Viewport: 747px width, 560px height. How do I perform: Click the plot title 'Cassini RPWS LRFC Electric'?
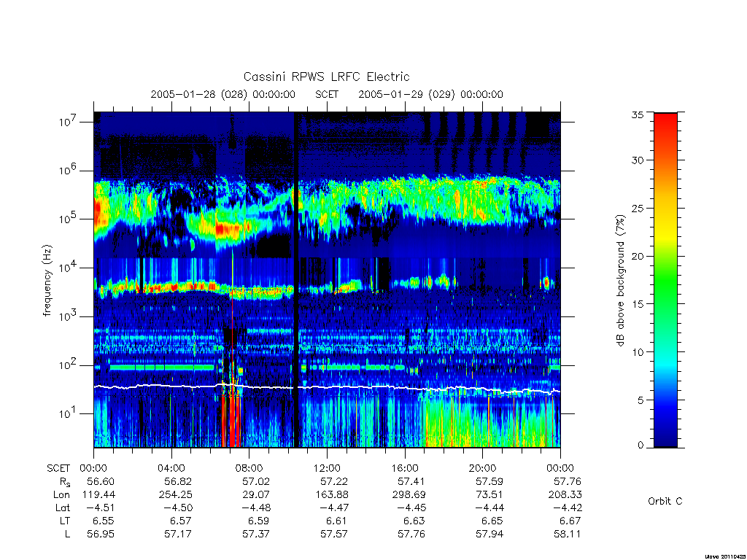coord(326,77)
